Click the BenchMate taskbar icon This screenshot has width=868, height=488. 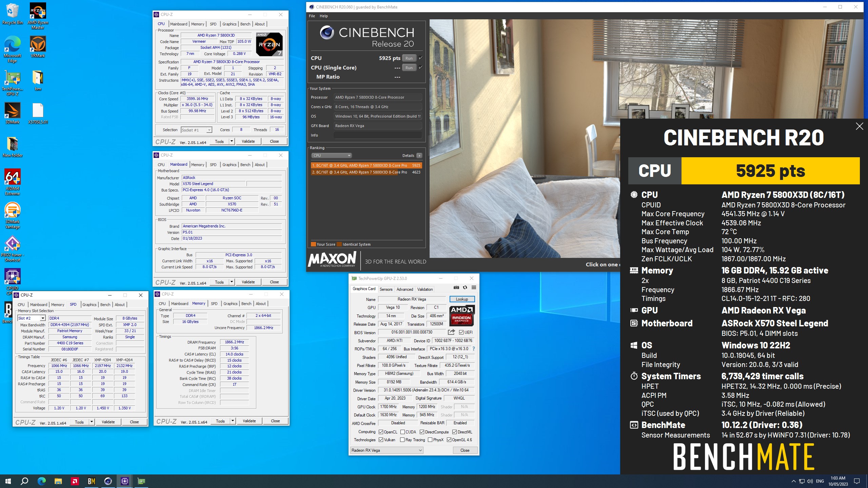(x=92, y=481)
